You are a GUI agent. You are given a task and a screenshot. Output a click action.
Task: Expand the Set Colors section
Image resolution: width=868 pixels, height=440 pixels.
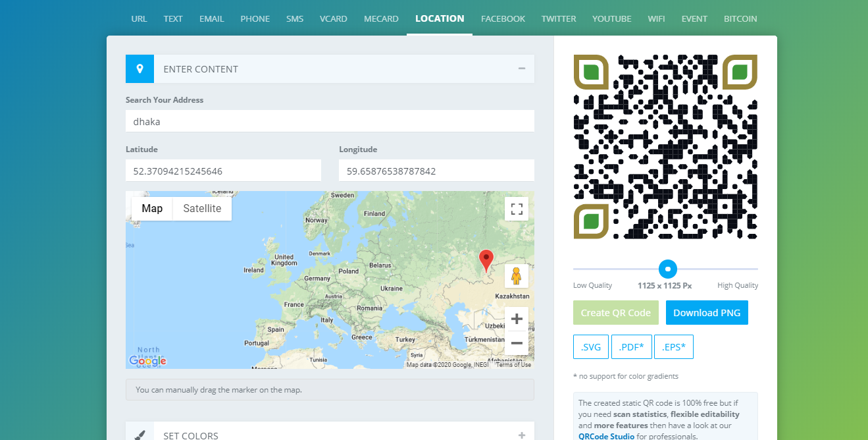pyautogui.click(x=521, y=435)
